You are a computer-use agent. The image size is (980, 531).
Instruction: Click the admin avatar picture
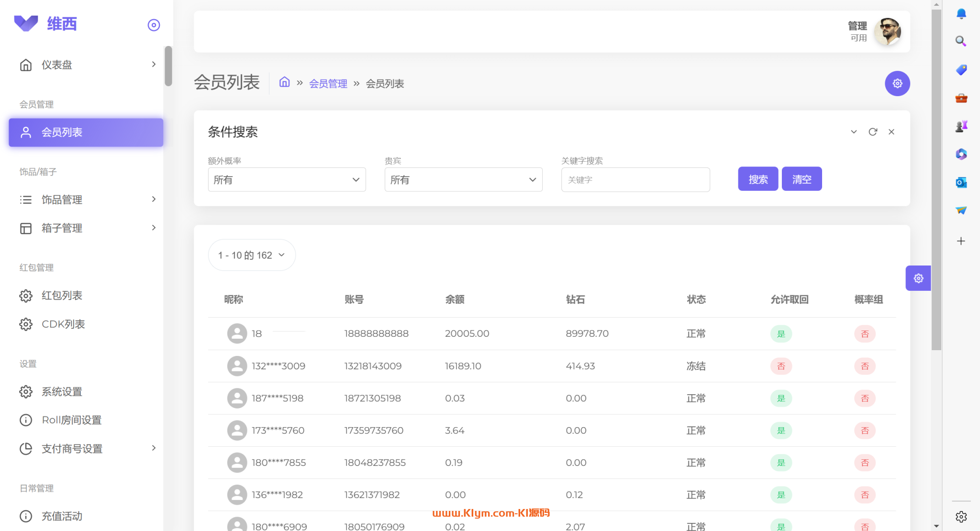(888, 32)
